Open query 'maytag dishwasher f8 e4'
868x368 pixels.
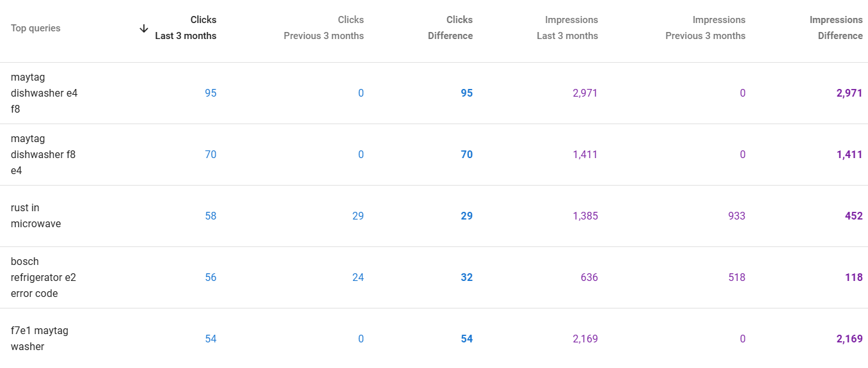[43, 155]
